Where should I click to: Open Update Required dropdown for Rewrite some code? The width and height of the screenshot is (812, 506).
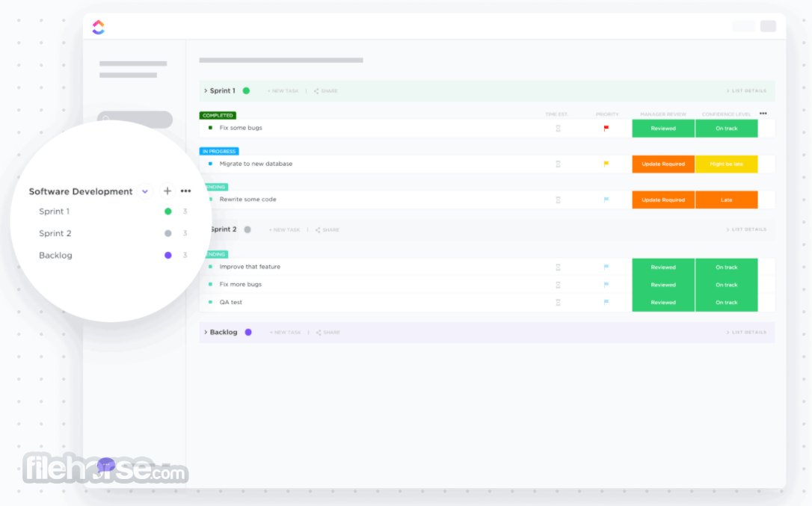[663, 200]
